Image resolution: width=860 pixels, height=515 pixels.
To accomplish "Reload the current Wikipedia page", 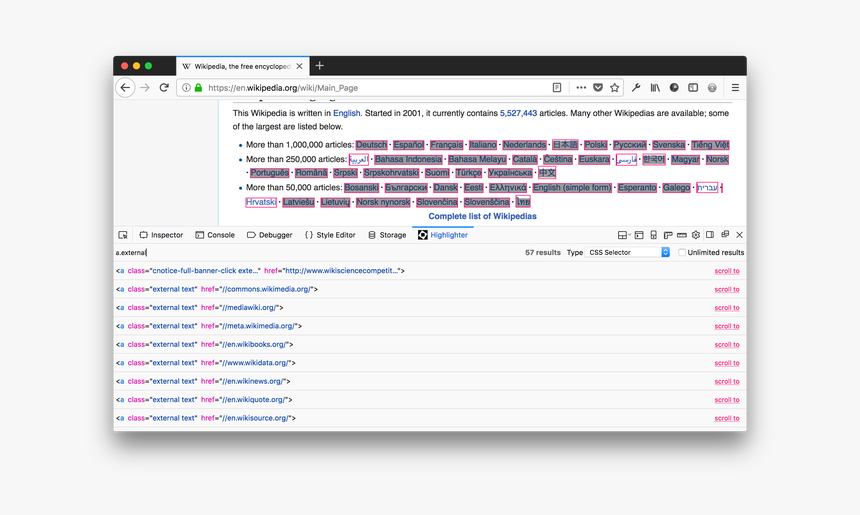I will coord(163,88).
